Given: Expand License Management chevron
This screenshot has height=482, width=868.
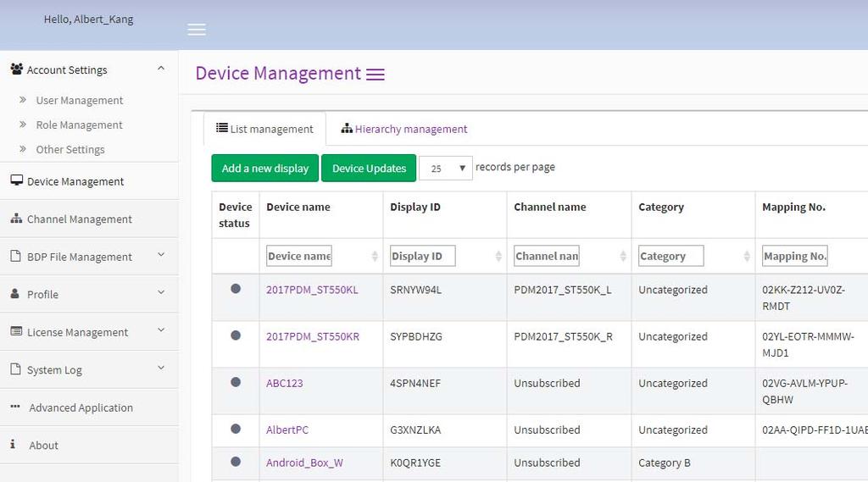Looking at the screenshot, I should point(161,330).
